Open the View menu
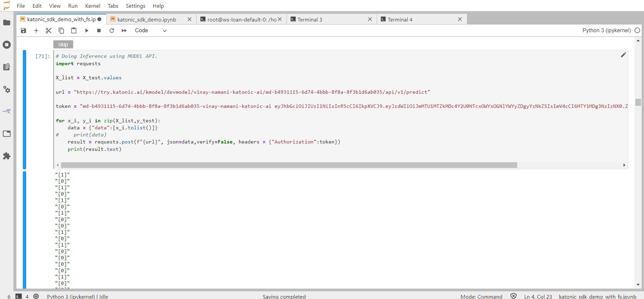Viewport: 644px width, 299px height. tap(55, 6)
